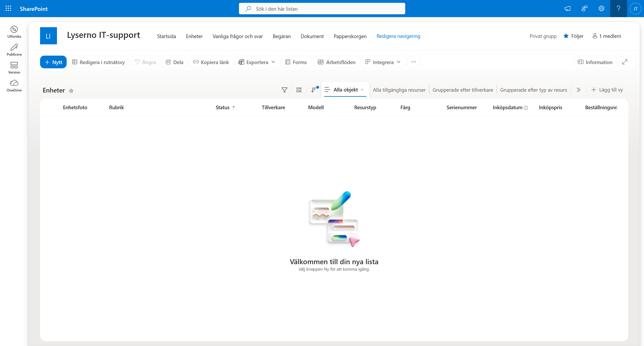
Task: Open the group-by list icon
Action: point(299,90)
